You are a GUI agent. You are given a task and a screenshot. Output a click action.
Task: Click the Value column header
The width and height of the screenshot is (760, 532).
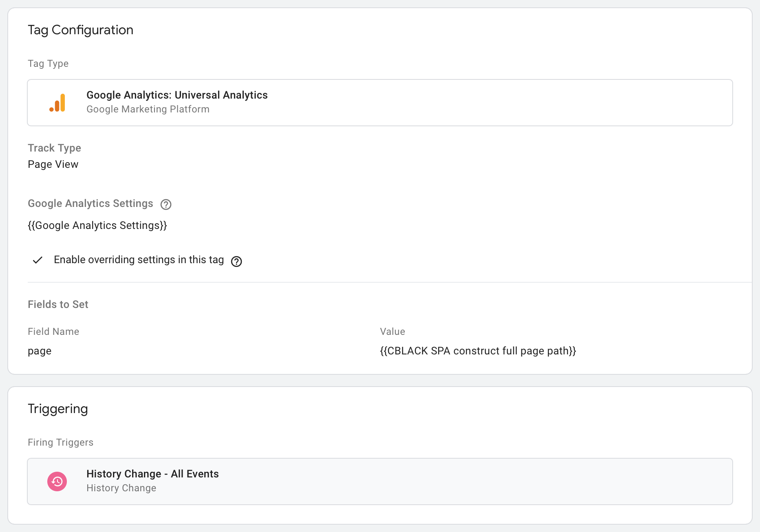393,332
